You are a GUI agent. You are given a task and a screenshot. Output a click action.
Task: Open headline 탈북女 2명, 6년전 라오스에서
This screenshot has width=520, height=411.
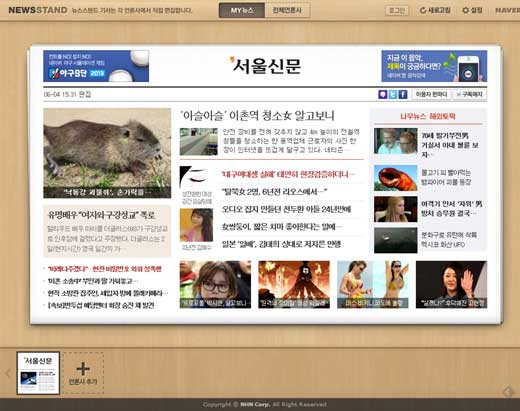[274, 192]
